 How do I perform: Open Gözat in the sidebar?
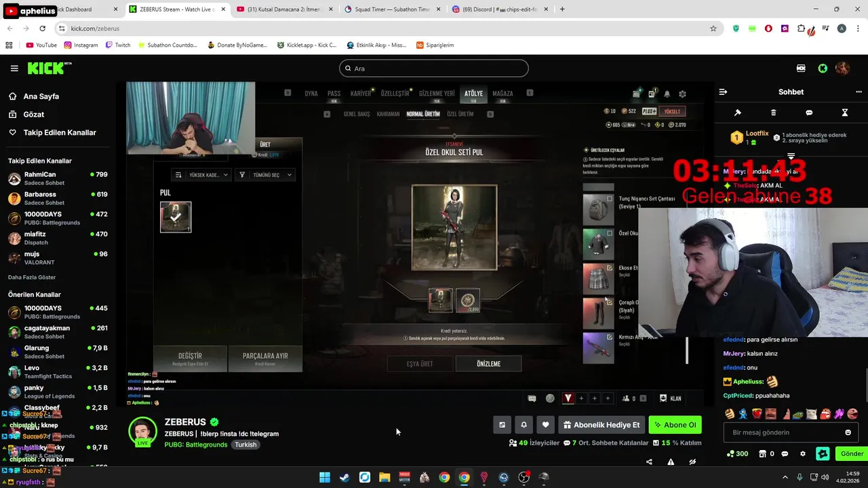coord(26,115)
